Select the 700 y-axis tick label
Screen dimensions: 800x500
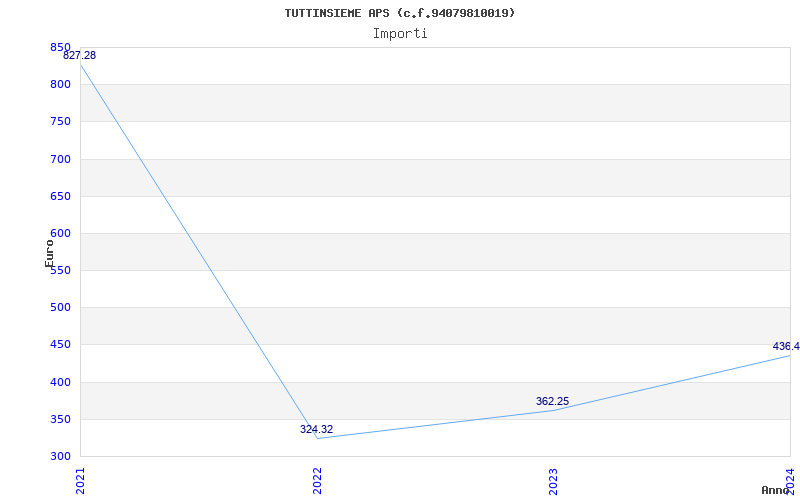point(60,159)
